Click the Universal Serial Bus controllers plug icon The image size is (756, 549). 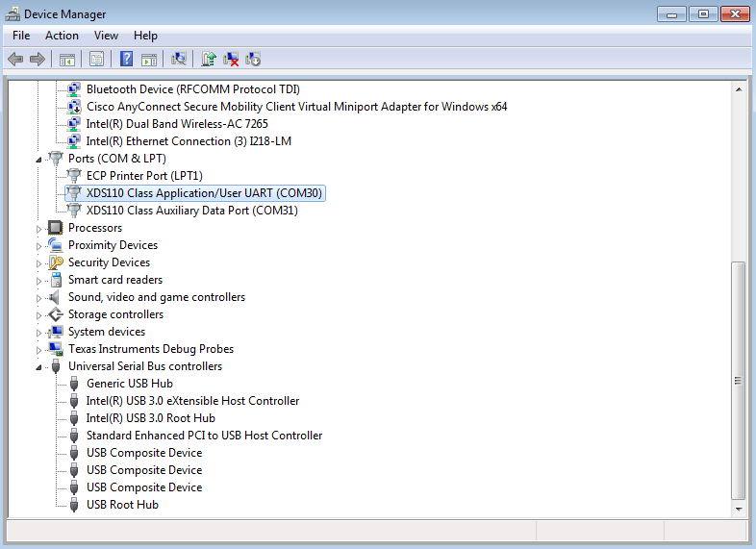coord(56,366)
